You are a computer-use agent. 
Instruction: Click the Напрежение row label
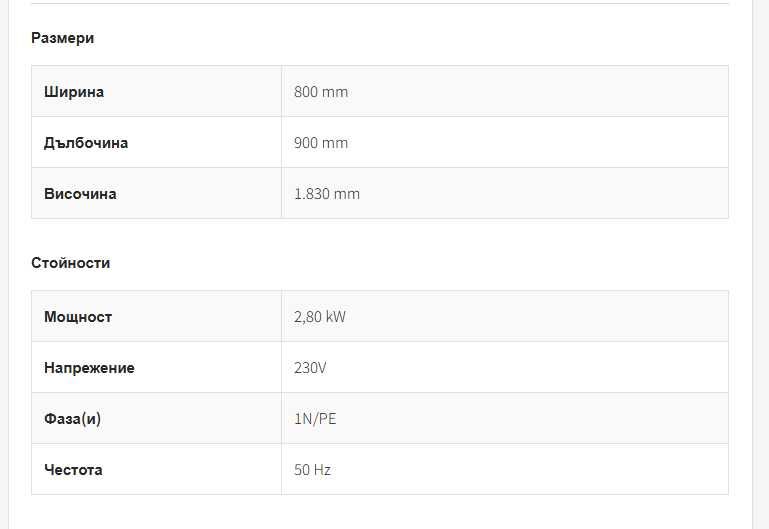[89, 368]
